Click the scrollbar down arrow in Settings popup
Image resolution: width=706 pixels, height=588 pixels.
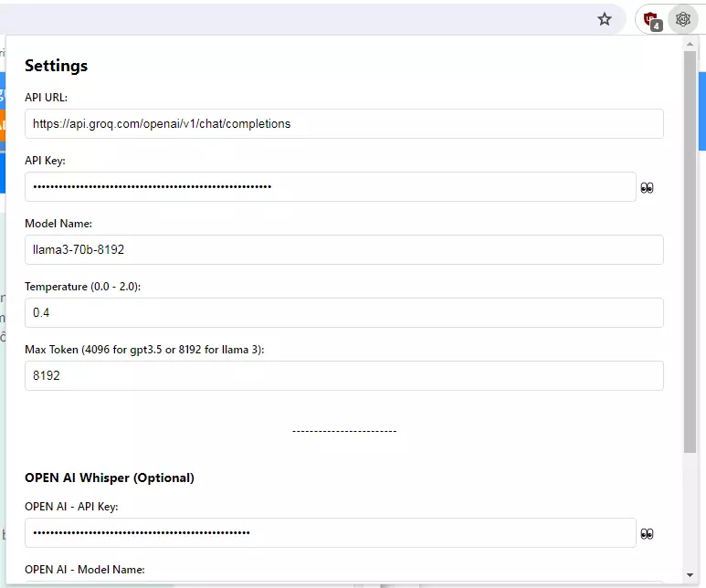690,575
